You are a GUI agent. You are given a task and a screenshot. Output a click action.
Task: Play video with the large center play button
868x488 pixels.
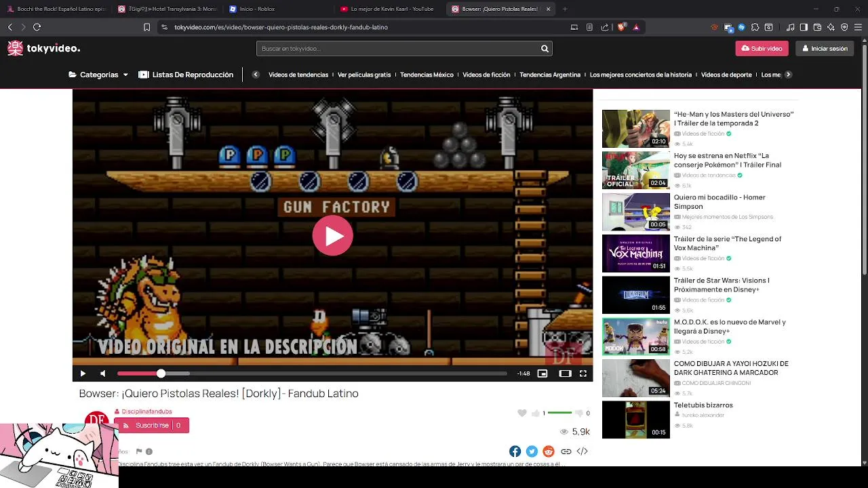[332, 235]
